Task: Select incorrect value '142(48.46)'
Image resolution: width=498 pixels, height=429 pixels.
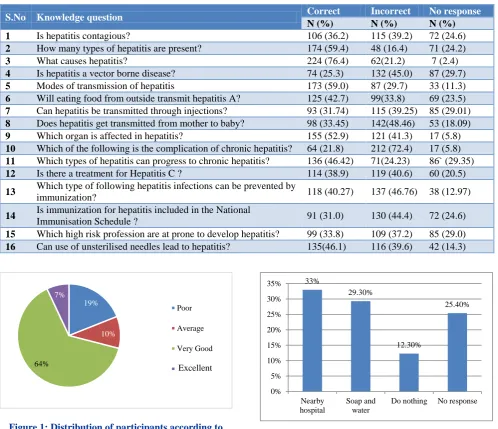Action: (x=393, y=123)
